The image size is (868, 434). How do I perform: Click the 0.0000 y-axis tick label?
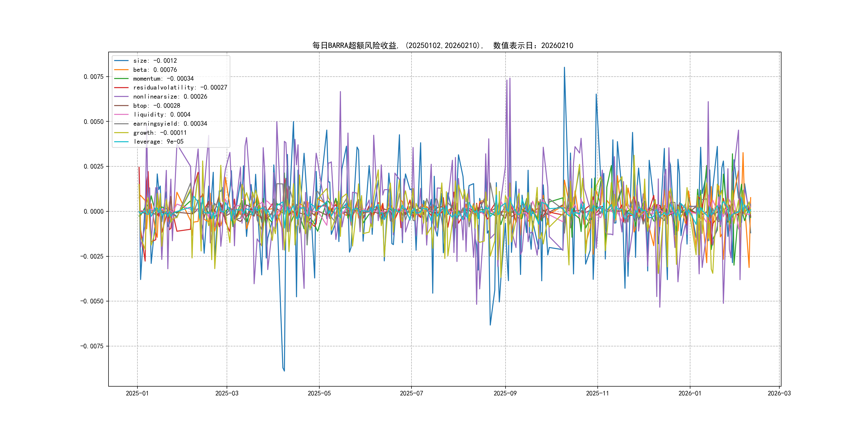93,212
